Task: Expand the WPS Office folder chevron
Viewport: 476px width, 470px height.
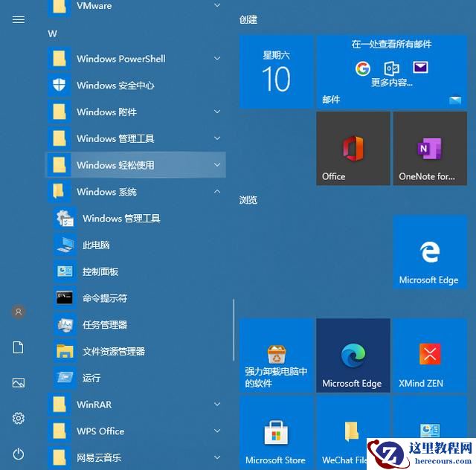Action: click(217, 431)
